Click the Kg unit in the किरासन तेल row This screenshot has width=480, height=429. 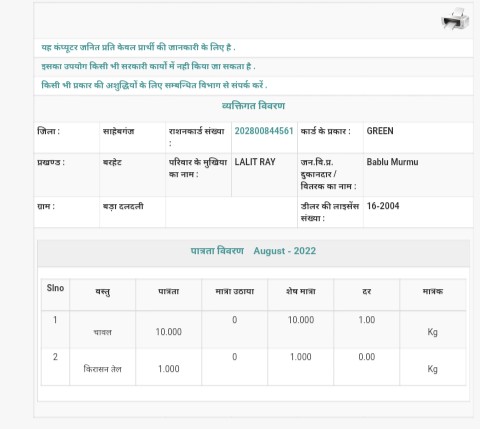click(x=433, y=369)
